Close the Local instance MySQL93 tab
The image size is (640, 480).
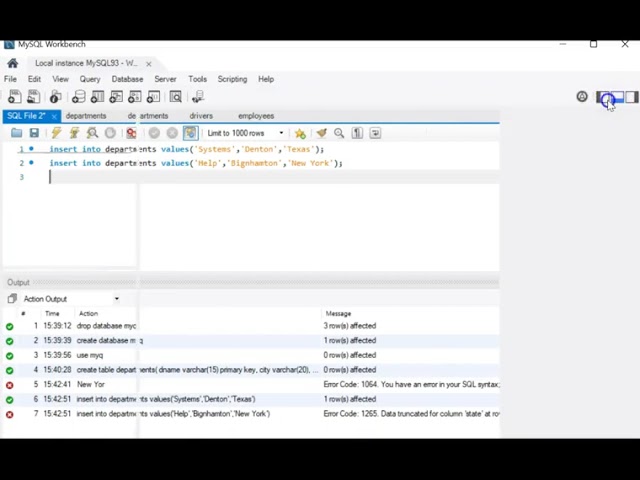click(x=149, y=64)
